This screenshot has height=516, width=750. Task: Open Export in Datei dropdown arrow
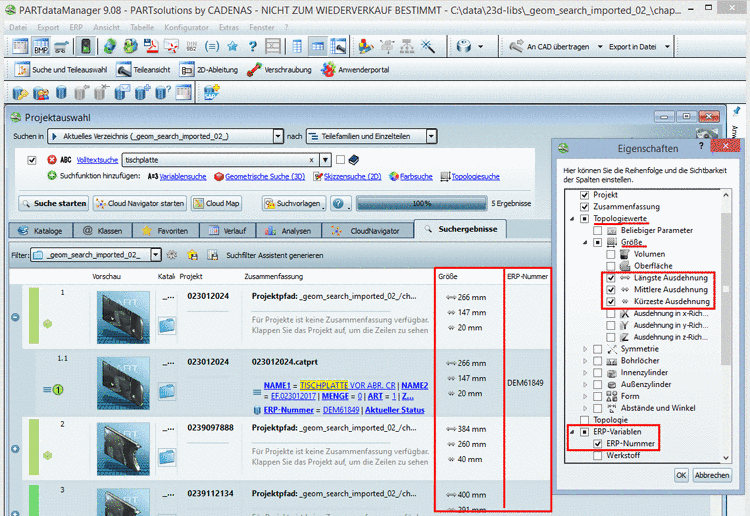point(667,47)
